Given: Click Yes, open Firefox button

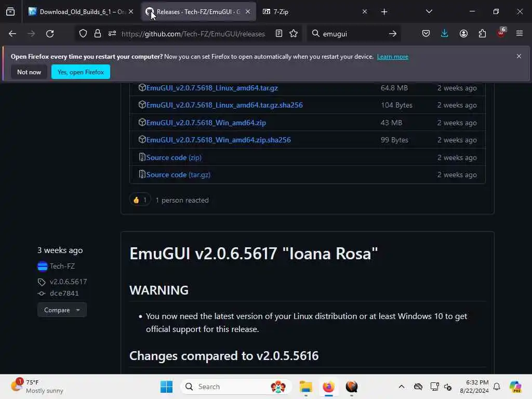Looking at the screenshot, I should pos(81,72).
